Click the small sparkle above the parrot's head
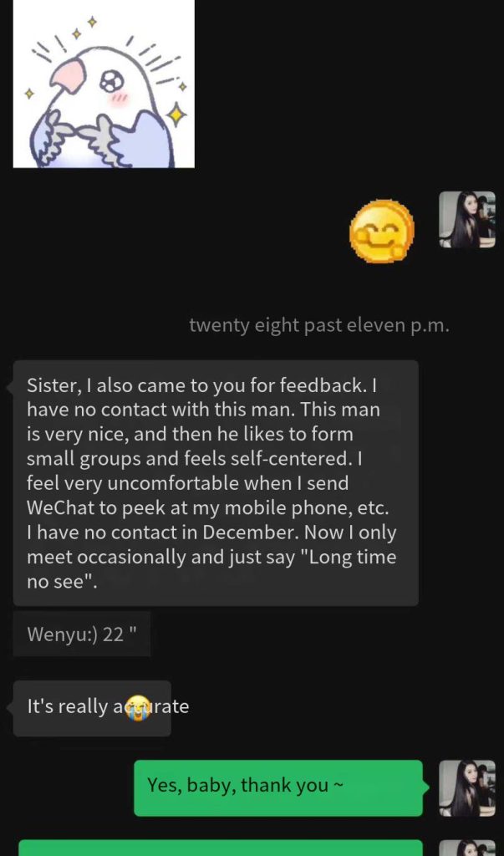504x856 pixels. [92, 21]
